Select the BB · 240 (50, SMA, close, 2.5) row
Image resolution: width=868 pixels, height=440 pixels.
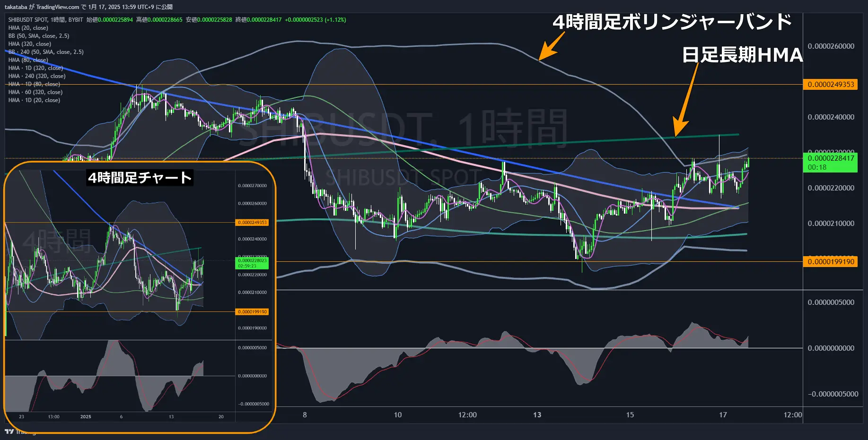(46, 52)
